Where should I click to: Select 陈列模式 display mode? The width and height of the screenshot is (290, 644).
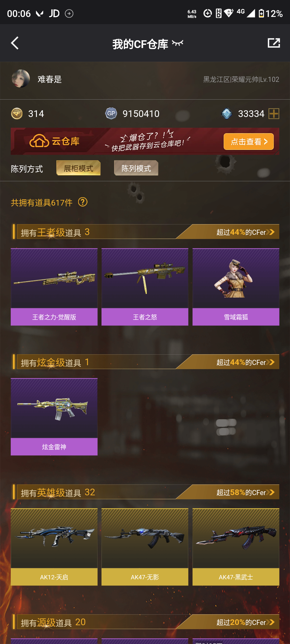point(136,168)
